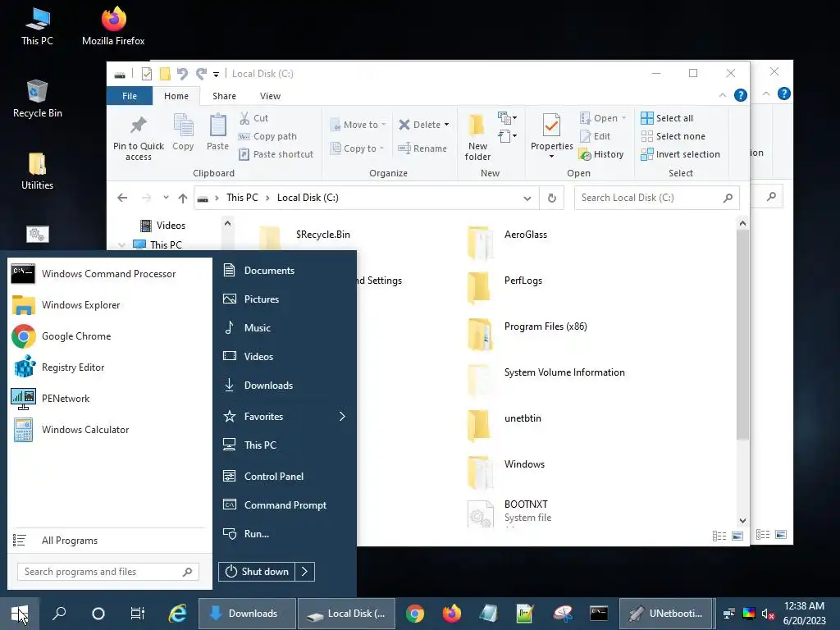The height and width of the screenshot is (630, 840).
Task: Click the Search programs and files box
Action: (x=108, y=572)
